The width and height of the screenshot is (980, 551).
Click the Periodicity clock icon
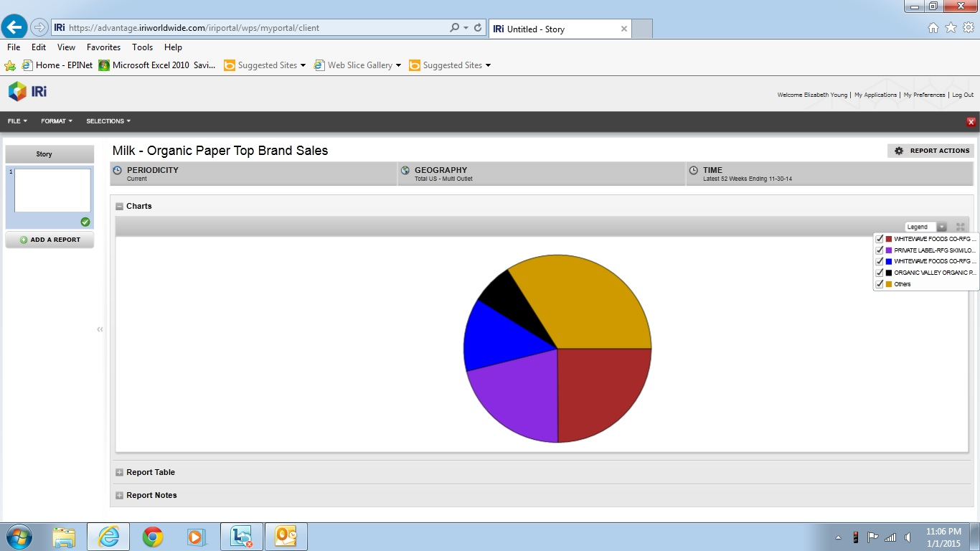(x=118, y=171)
